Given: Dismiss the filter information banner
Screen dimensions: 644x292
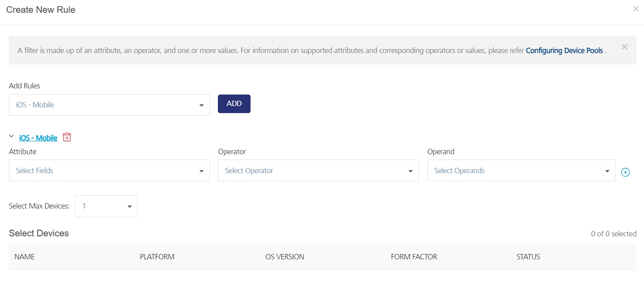Looking at the screenshot, I should (625, 46).
